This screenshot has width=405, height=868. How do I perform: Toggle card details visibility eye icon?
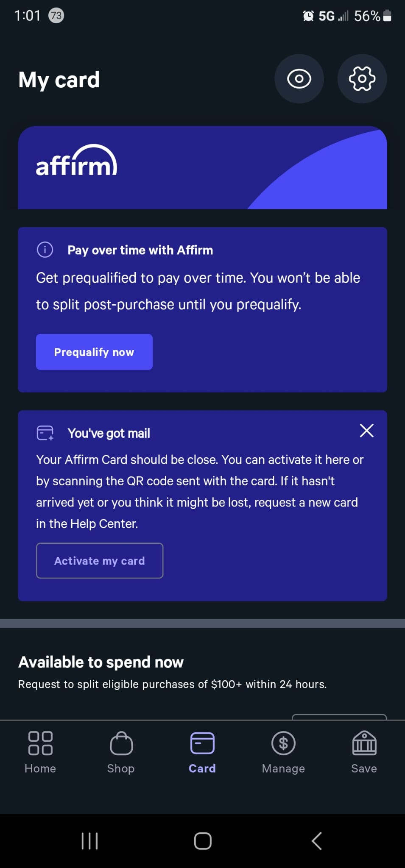coord(299,79)
